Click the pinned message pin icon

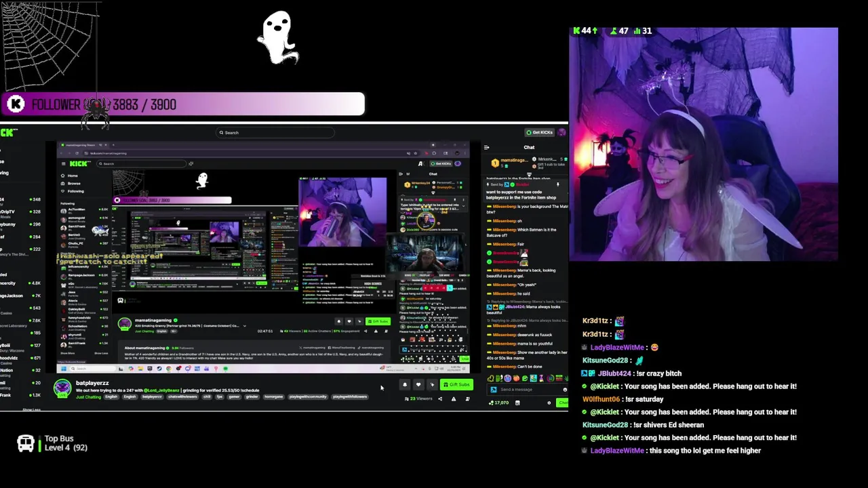(x=557, y=184)
